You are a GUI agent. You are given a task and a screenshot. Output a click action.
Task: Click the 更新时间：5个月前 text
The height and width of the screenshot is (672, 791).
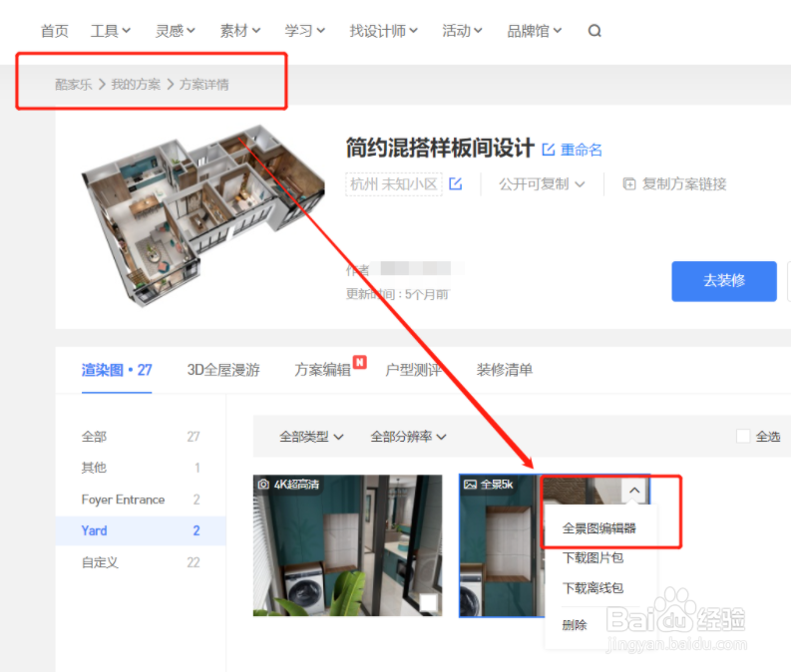397,294
